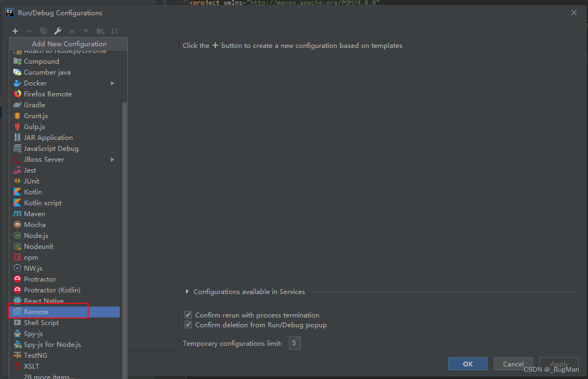588x379 pixels.
Task: Select Gradle configuration type
Action: (65, 105)
